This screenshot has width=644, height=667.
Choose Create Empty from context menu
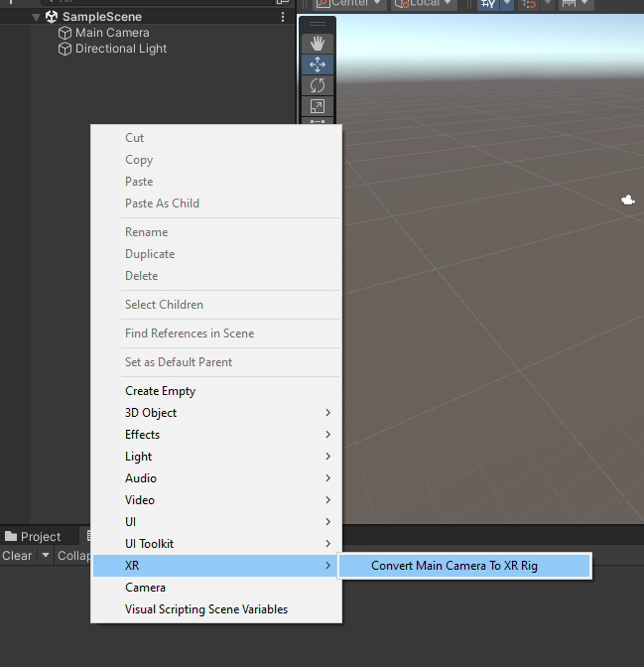point(216,391)
